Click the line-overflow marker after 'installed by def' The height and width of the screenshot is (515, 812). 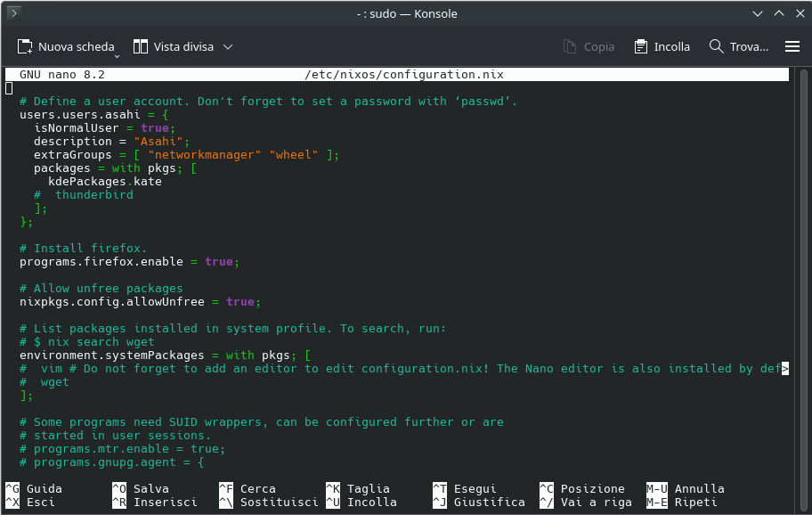(x=784, y=369)
